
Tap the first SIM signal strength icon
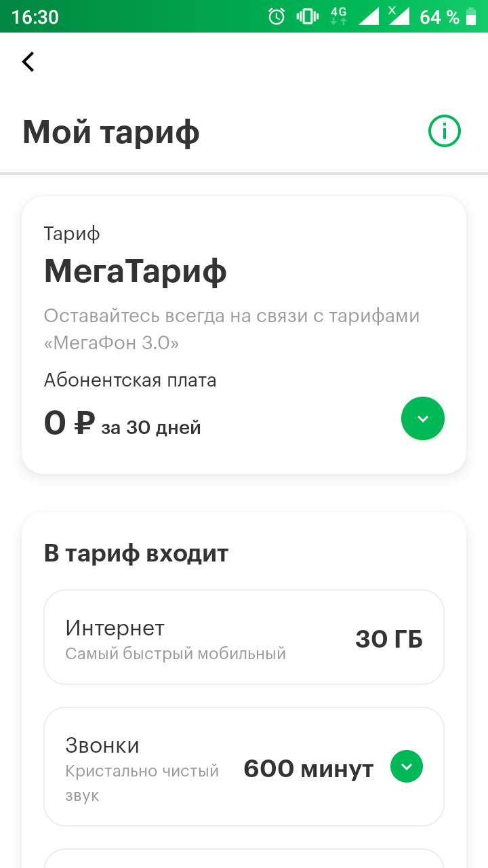tap(369, 16)
